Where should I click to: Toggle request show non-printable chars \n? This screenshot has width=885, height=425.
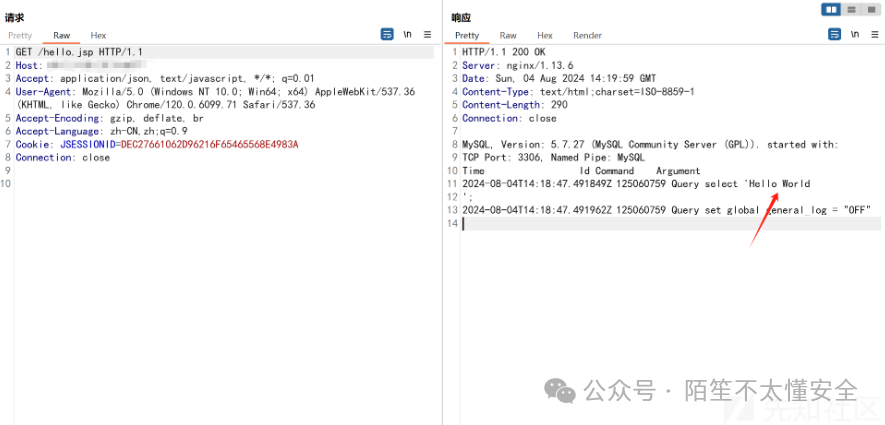pos(407,34)
